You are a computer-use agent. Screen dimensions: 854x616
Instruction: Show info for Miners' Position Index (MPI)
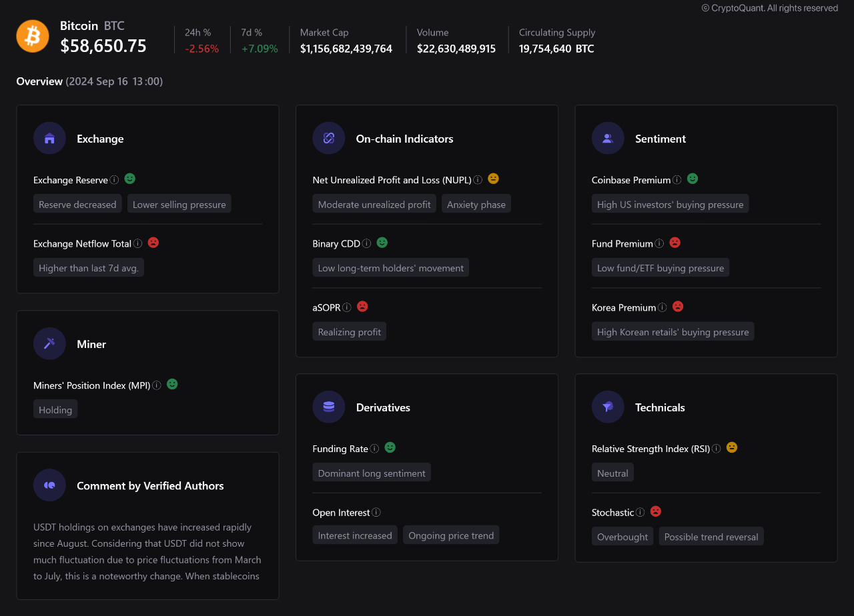click(157, 385)
